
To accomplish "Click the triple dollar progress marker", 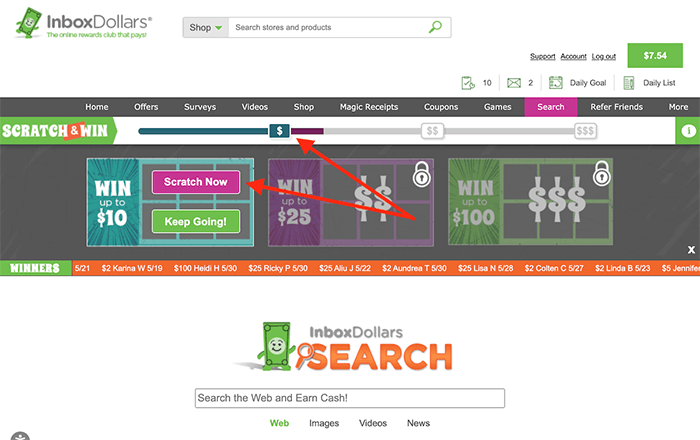I will tap(585, 131).
